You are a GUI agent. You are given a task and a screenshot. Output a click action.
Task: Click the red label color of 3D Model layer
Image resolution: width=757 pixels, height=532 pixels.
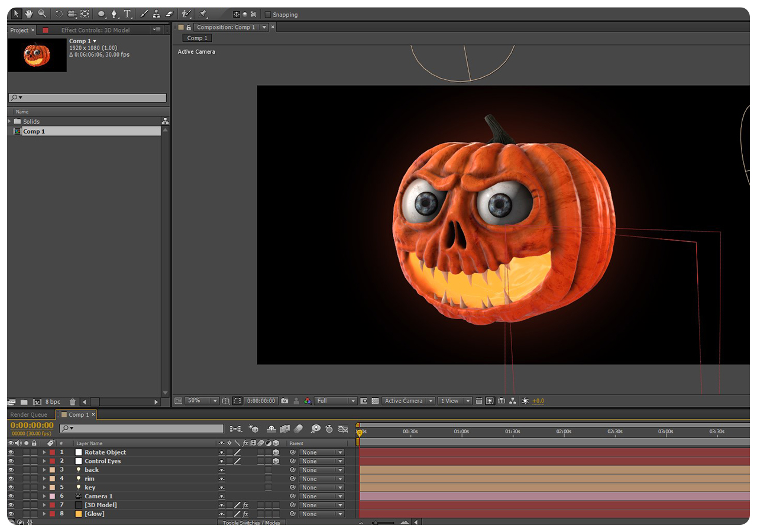point(52,505)
